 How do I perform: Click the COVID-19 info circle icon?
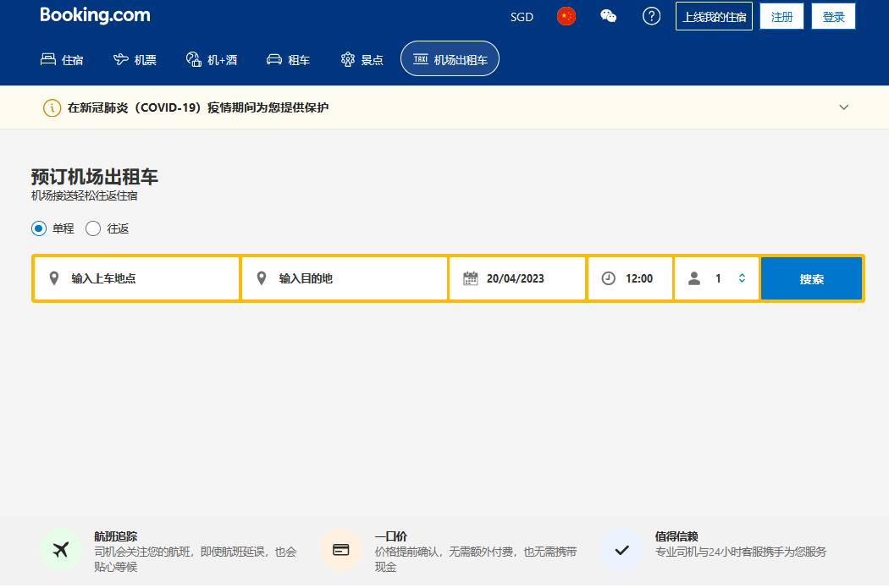pyautogui.click(x=52, y=107)
